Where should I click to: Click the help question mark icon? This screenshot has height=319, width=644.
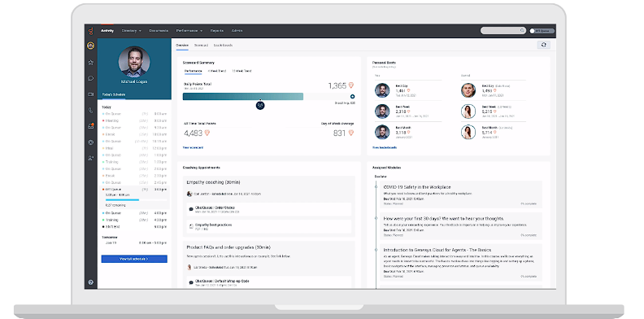[x=91, y=282]
